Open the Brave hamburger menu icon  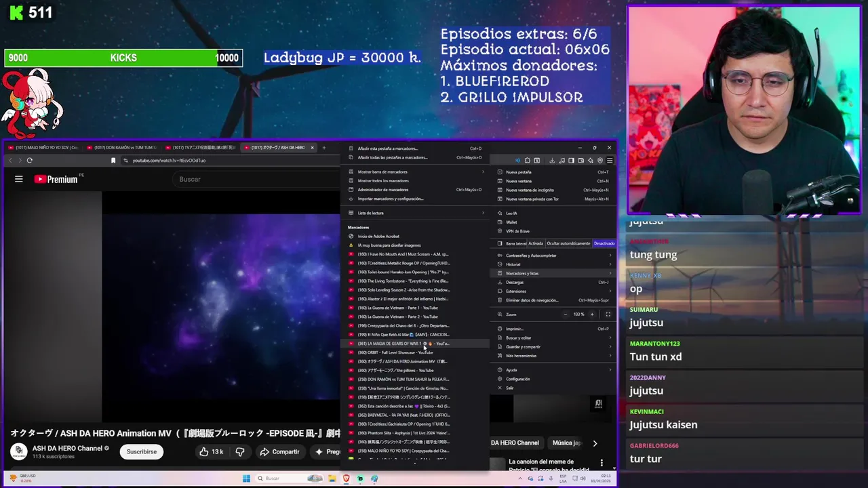[609, 161]
